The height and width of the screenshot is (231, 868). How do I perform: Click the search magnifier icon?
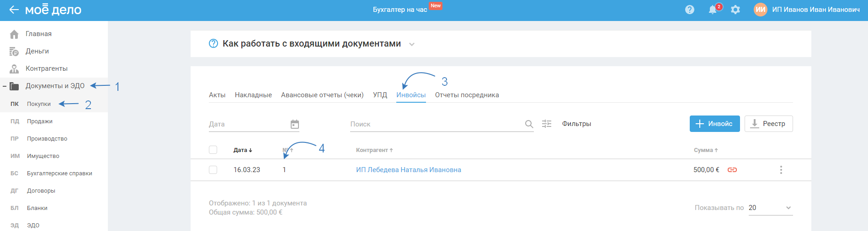(x=529, y=124)
